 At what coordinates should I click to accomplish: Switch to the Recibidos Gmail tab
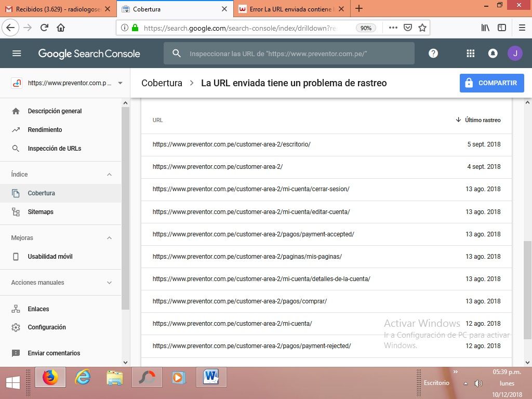coord(58,9)
